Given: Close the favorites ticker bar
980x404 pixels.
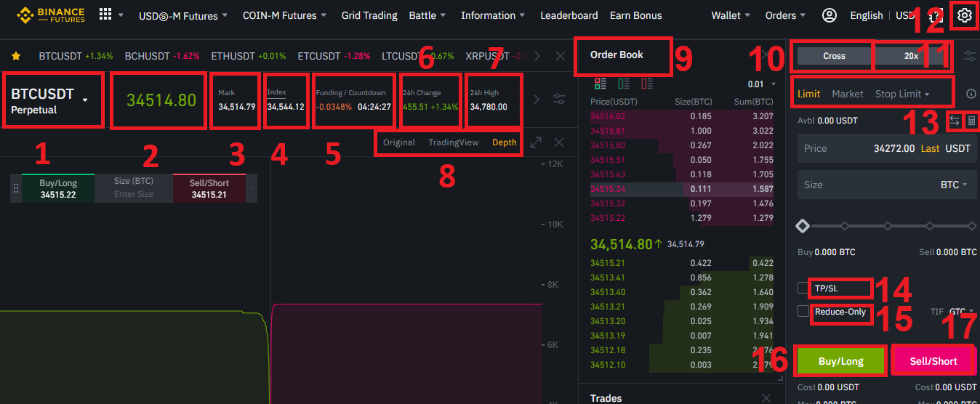Looking at the screenshot, I should [561, 56].
